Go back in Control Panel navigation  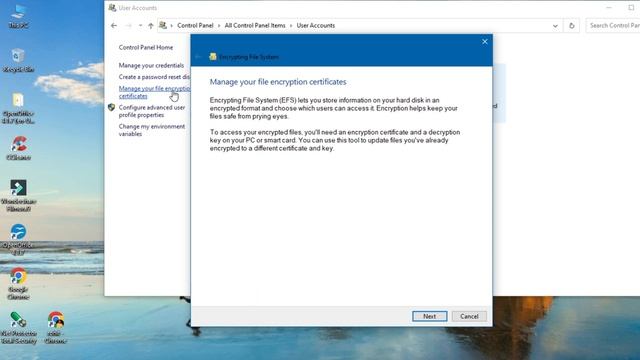click(114, 26)
